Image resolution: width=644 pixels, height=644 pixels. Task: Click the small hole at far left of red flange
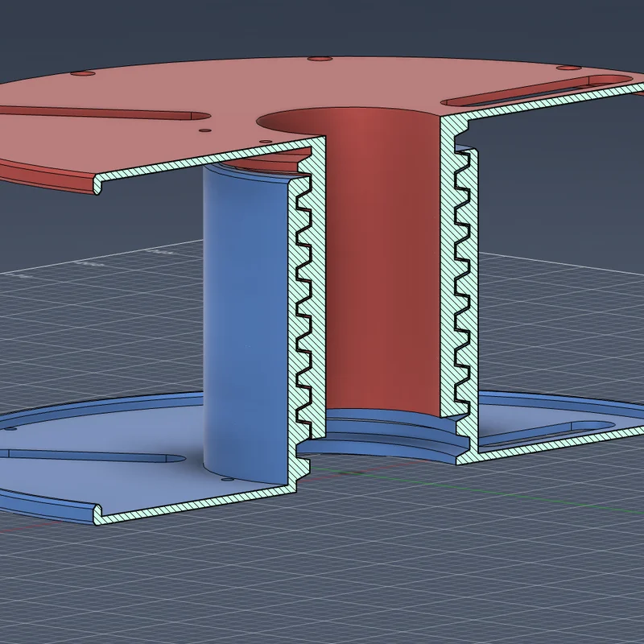(x=83, y=73)
